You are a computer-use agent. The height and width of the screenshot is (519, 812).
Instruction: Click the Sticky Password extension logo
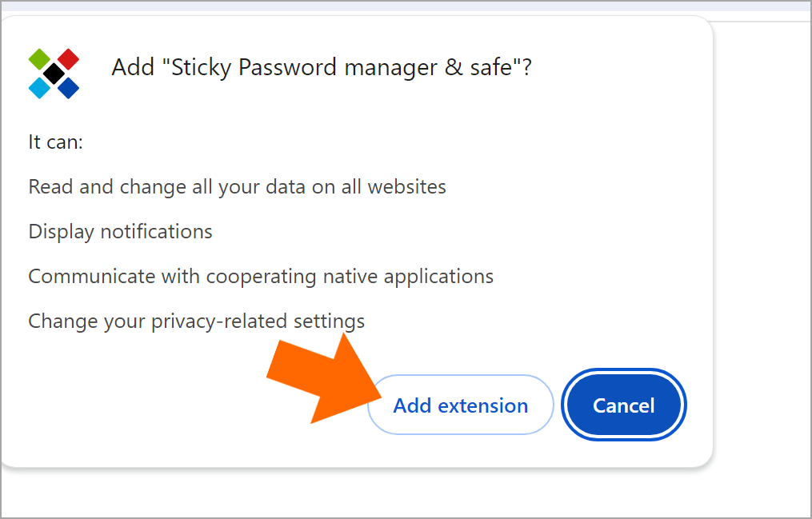(x=54, y=74)
